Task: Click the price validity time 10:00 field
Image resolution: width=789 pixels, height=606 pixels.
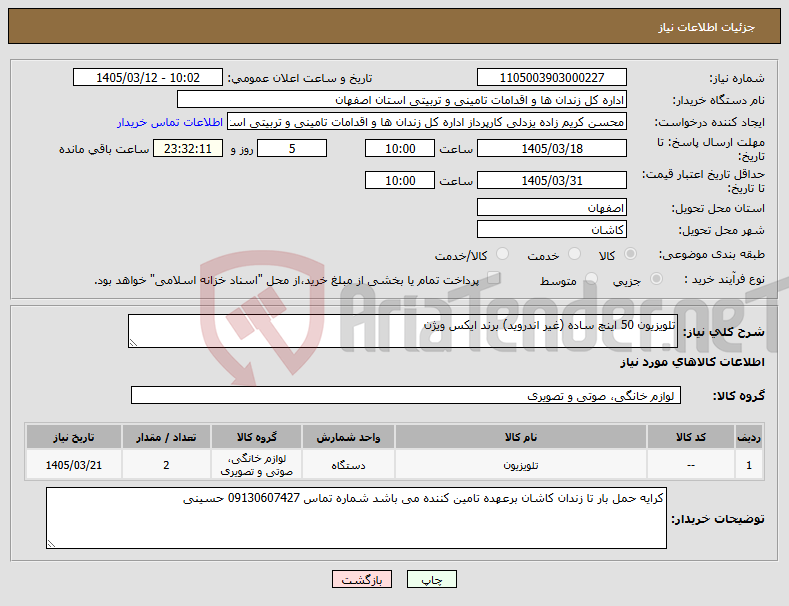Action: click(400, 180)
